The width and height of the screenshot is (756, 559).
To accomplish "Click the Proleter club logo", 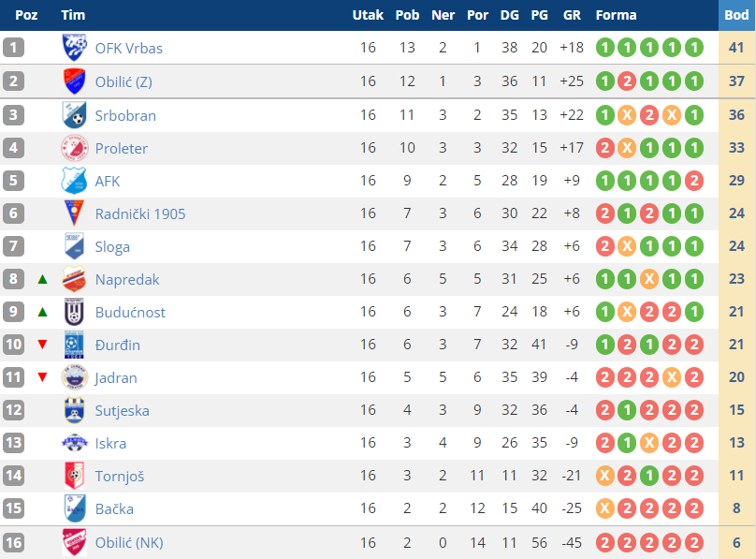I will tap(75, 148).
